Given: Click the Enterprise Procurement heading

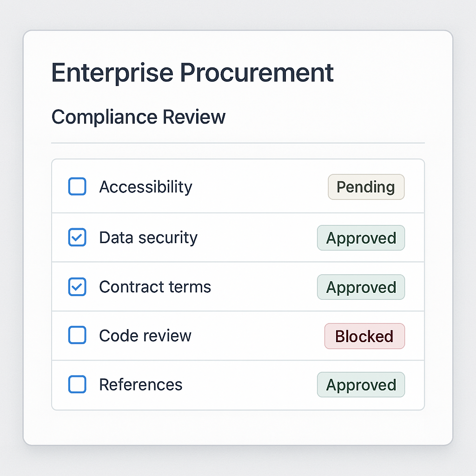Looking at the screenshot, I should coord(192,73).
